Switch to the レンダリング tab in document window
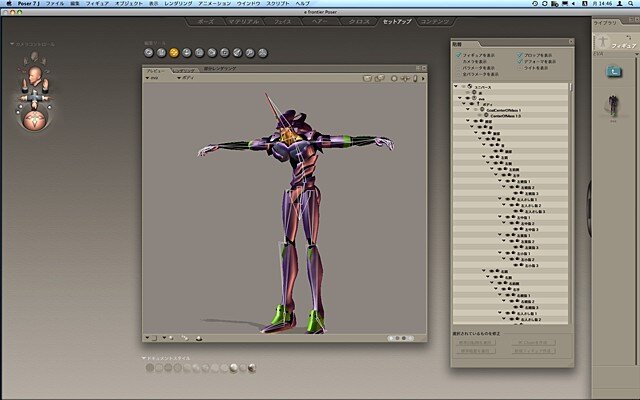 click(x=184, y=70)
